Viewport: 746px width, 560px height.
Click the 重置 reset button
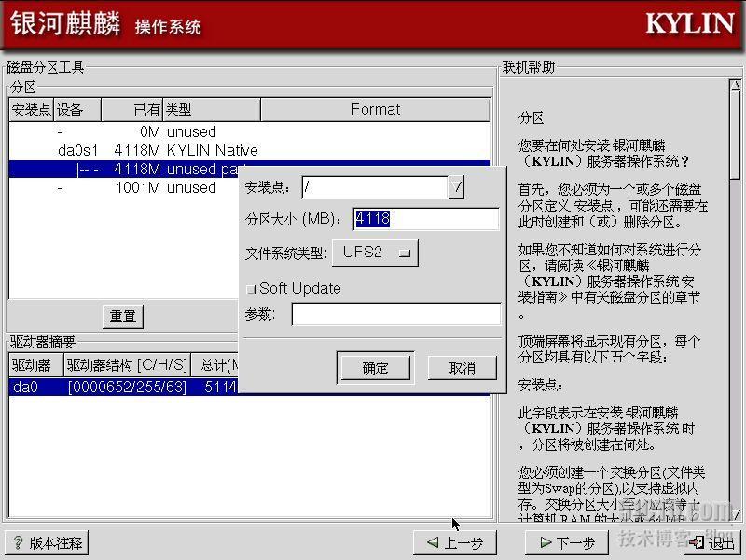123,316
